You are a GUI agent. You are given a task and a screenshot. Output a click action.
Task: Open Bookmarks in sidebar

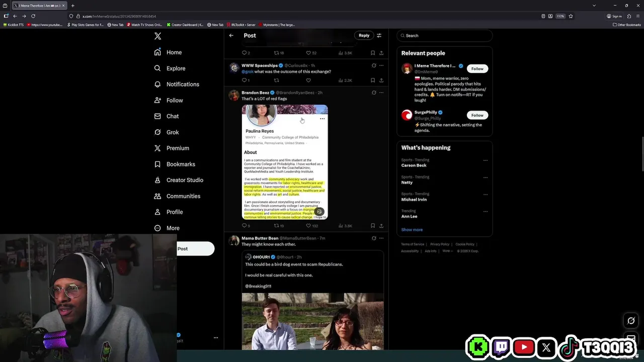click(175, 164)
